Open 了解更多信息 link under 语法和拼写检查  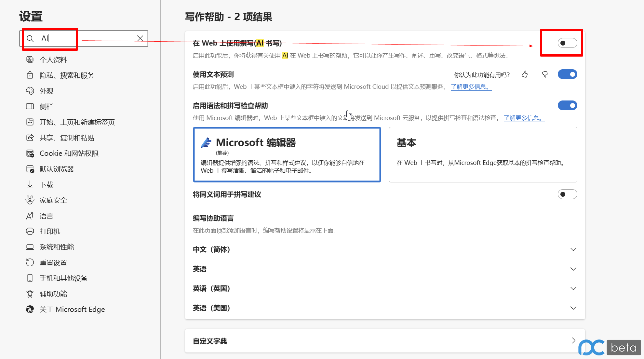pos(524,118)
